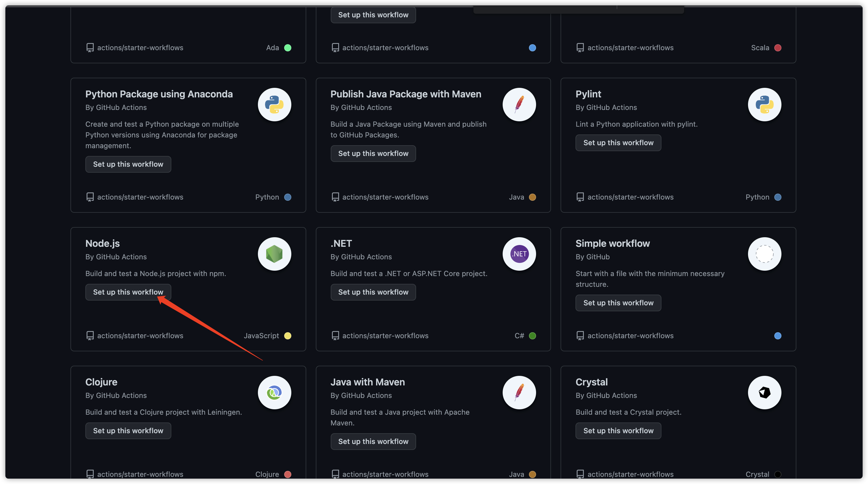Click the yellow JavaScript language dot
Image resolution: width=868 pixels, height=484 pixels.
288,336
